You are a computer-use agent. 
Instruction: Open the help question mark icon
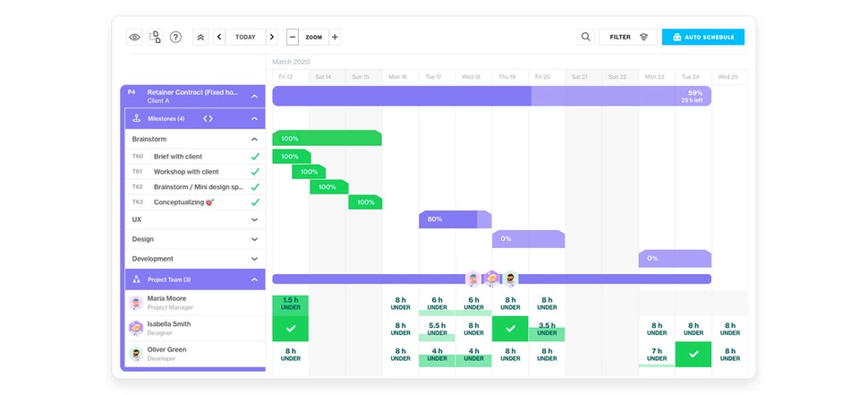click(175, 37)
